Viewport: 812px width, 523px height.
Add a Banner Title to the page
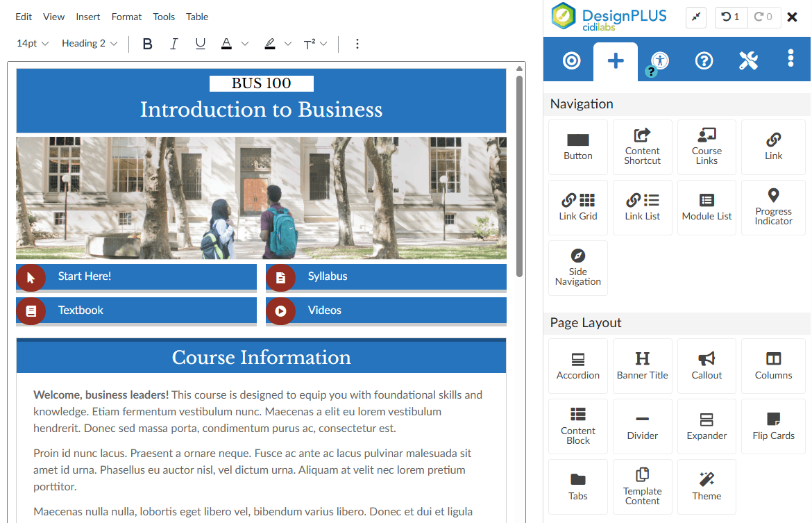tap(643, 366)
